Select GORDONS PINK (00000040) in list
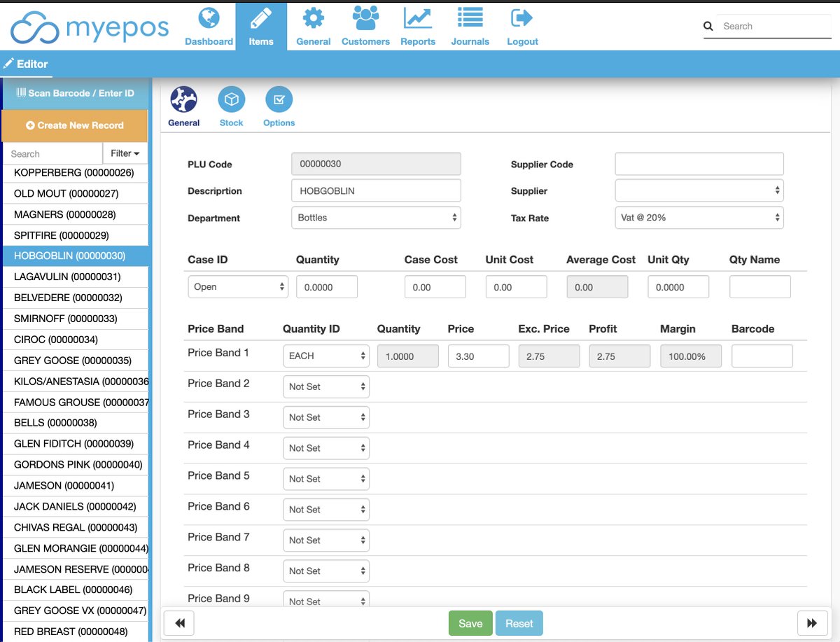Viewport: 840px width, 642px height. click(x=75, y=464)
